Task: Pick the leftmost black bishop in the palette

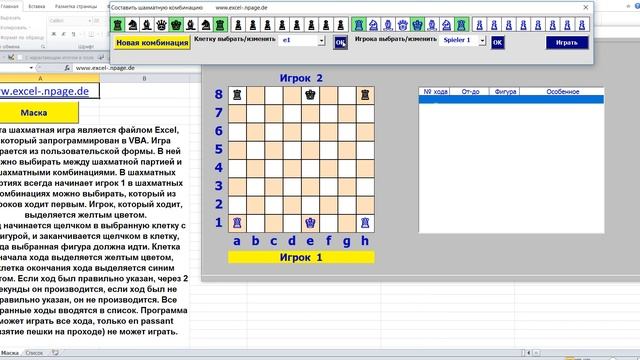Action: click(x=147, y=25)
